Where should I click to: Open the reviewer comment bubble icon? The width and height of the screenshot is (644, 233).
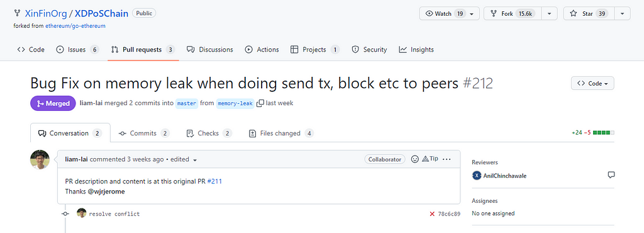(611, 176)
